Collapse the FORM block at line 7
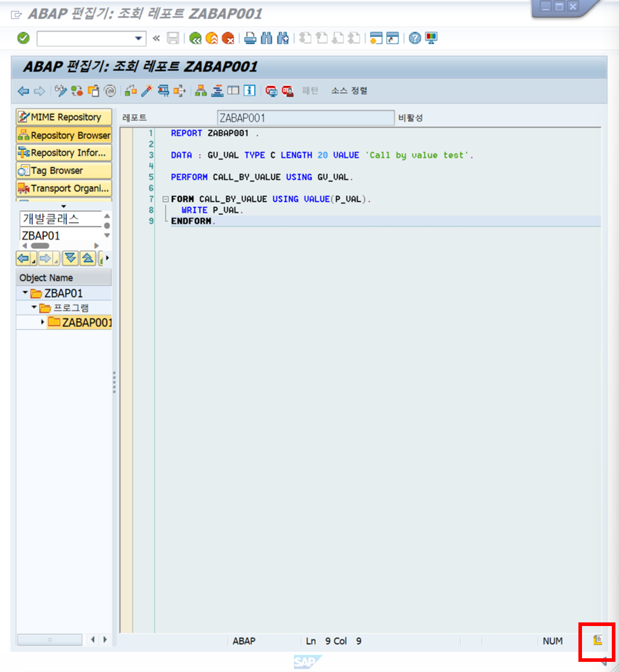Screen dimensions: 619x672 165,199
